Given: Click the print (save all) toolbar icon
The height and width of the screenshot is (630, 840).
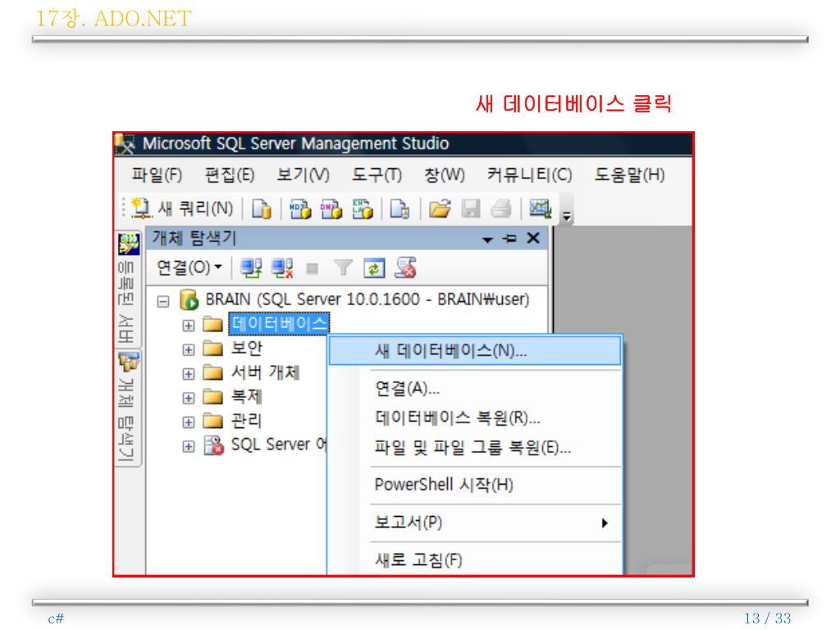Looking at the screenshot, I should click(501, 209).
